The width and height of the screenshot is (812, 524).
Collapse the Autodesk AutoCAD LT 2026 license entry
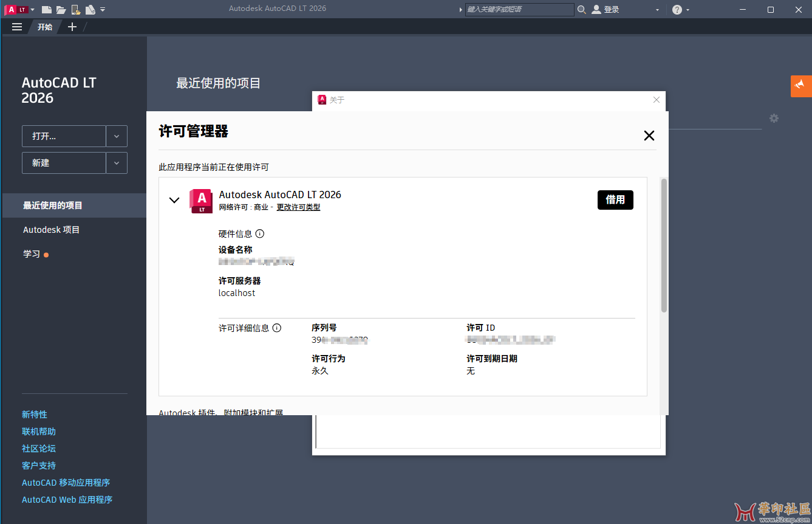pyautogui.click(x=174, y=200)
